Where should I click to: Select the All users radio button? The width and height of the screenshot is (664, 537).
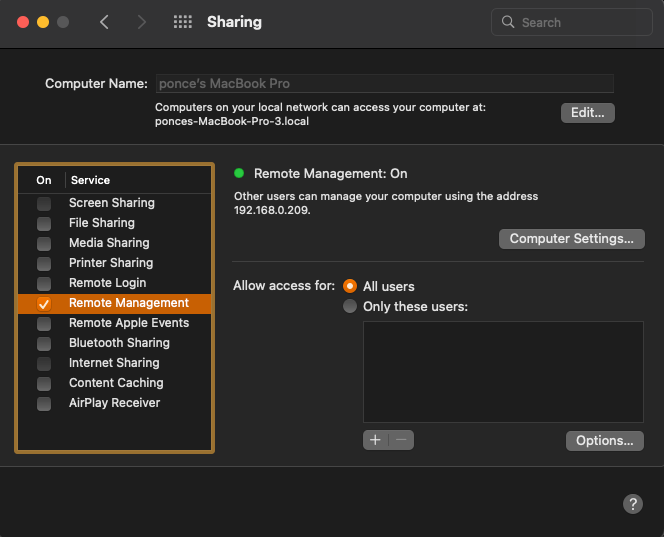(350, 286)
